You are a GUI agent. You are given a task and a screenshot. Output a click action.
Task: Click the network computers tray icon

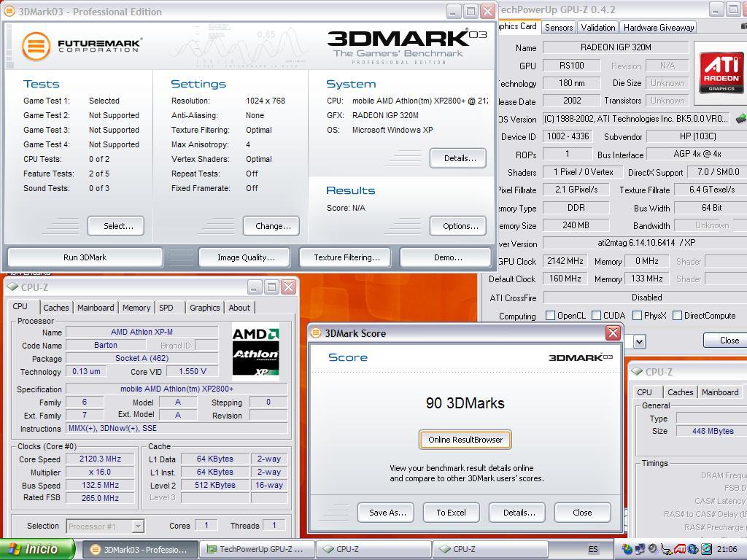click(x=639, y=549)
